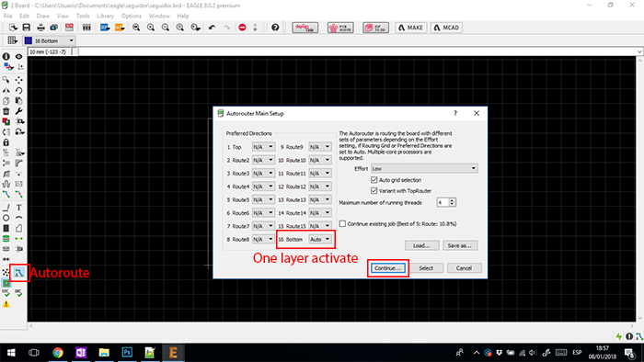Open the 15 Route15 direction dropdown
This screenshot has height=362, width=644.
(320, 226)
